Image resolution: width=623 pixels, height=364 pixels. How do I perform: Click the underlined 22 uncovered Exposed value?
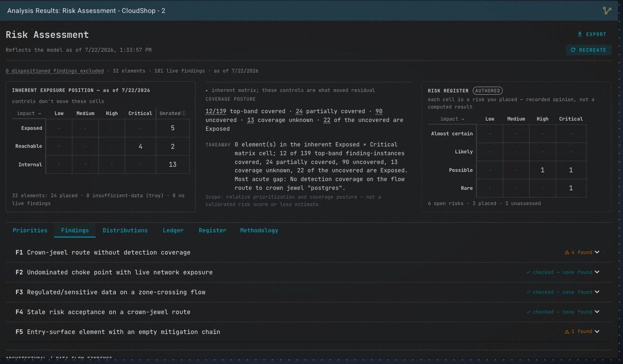click(327, 120)
